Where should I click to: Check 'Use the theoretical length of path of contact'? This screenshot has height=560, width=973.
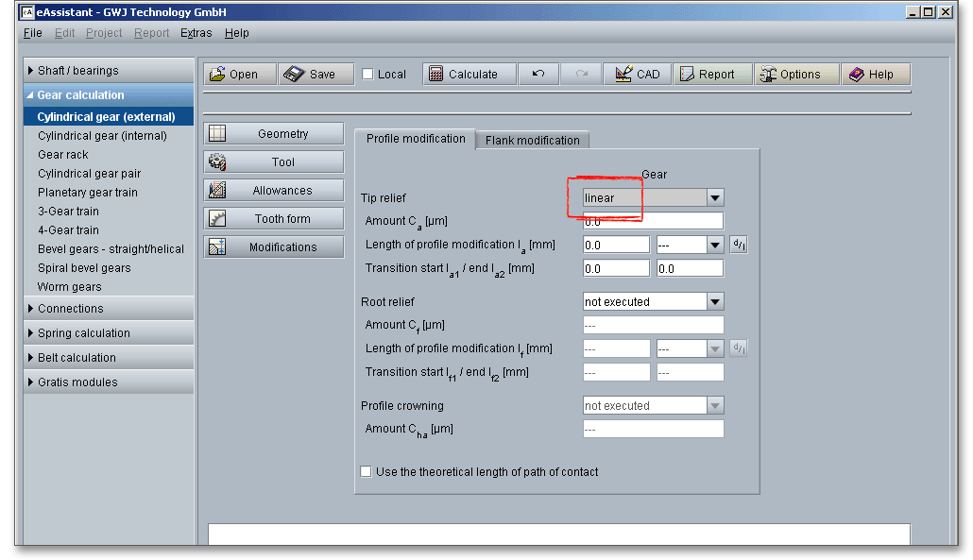click(367, 471)
